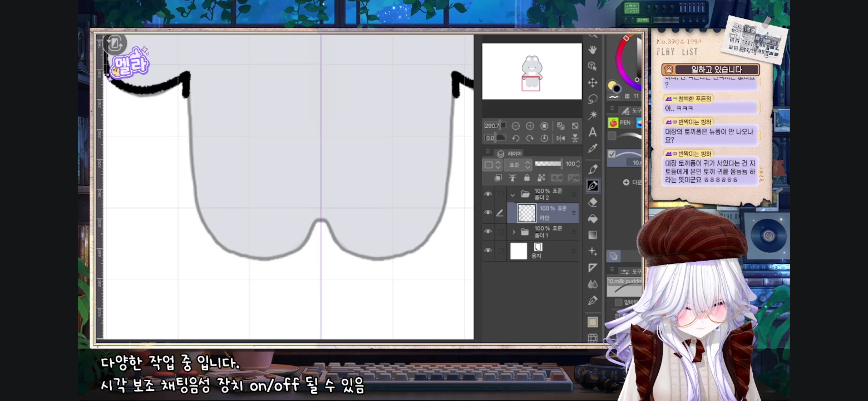Screen dimensions: 868x401
Task: Select the Fill bucket tool
Action: [593, 219]
